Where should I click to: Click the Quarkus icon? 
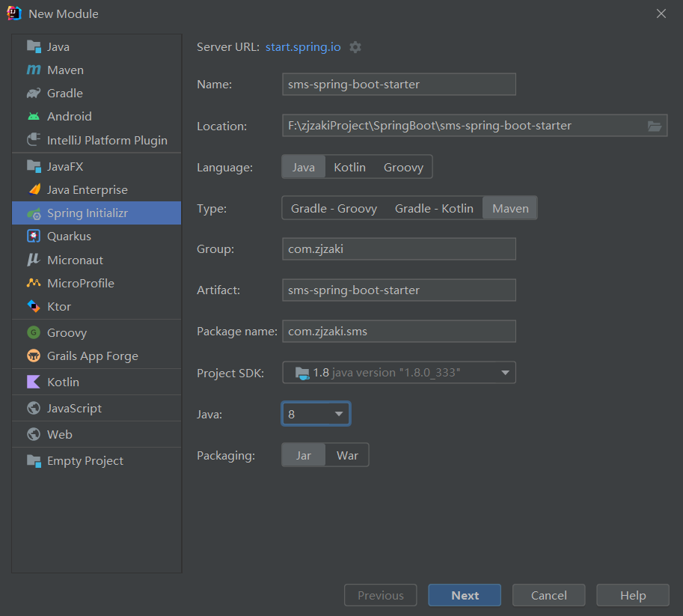click(x=34, y=236)
